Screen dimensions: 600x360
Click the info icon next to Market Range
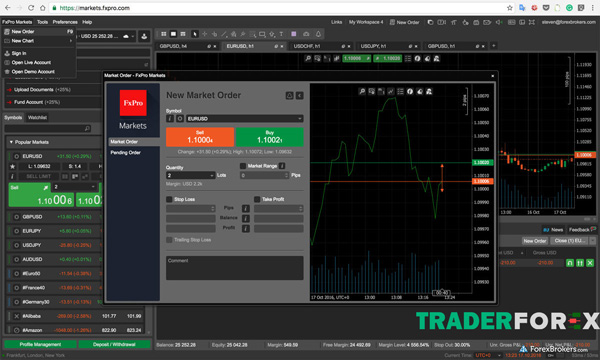[282, 166]
